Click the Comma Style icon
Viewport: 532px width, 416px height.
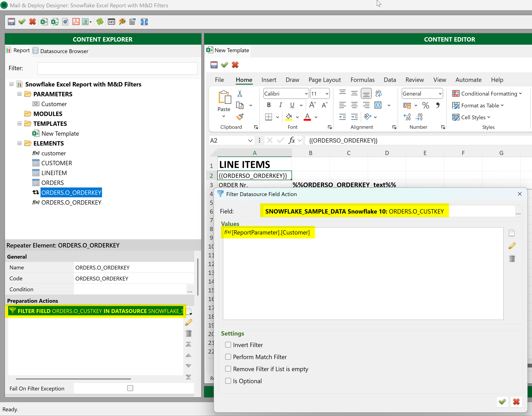438,105
